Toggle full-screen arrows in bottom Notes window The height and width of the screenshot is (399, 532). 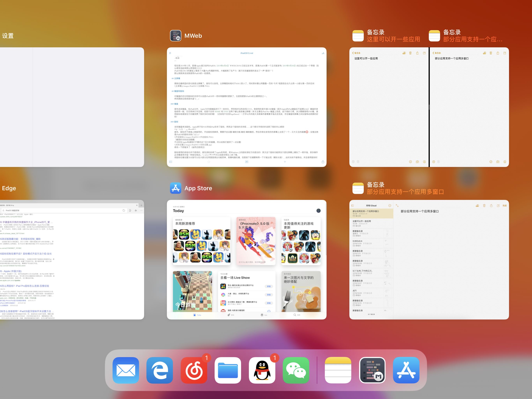pos(397,206)
